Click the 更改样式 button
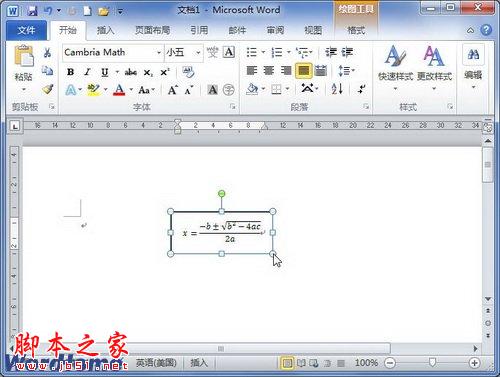The width and height of the screenshot is (500, 377). pyautogui.click(x=434, y=68)
